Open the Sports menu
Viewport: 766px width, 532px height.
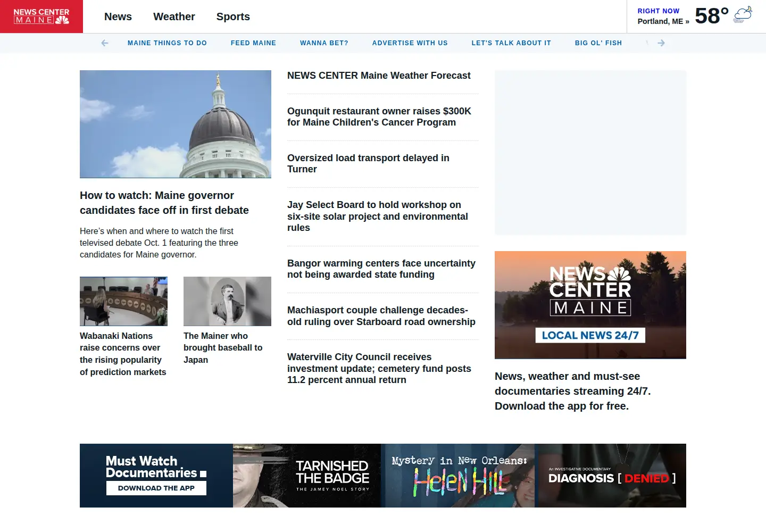[x=233, y=16]
